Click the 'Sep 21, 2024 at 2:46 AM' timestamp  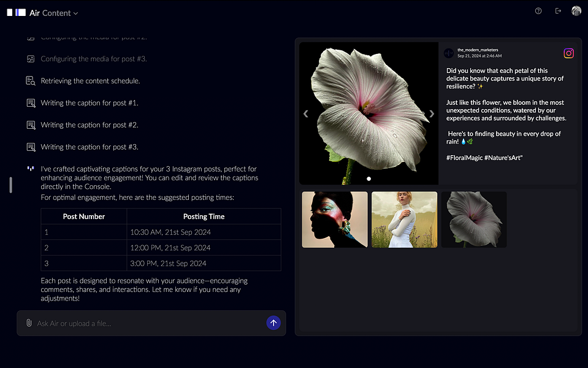pos(479,56)
